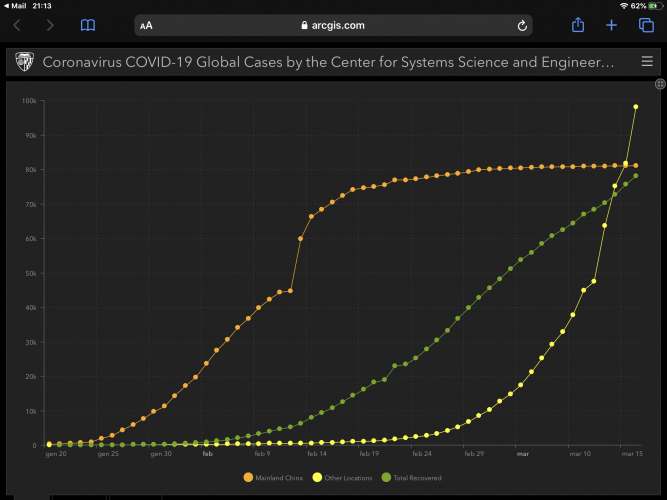Open the Safari bookmarks book icon
This screenshot has height=500, width=667.
click(x=88, y=25)
